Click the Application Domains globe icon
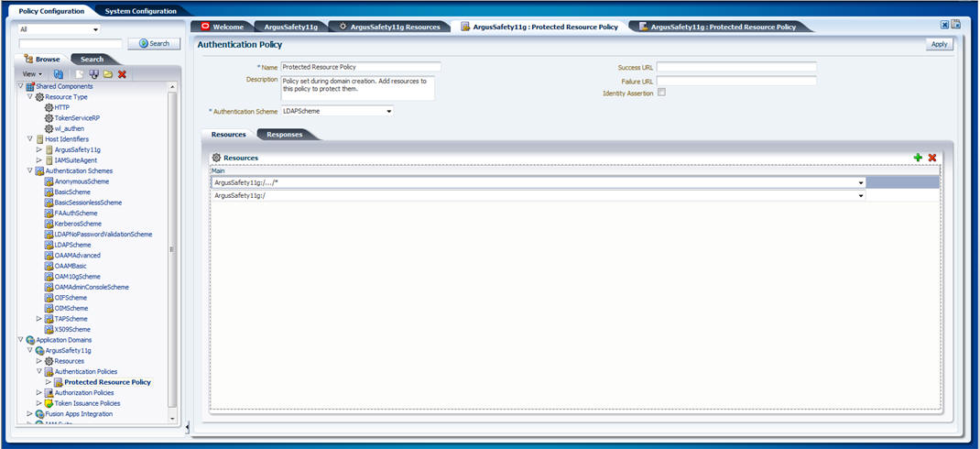The height and width of the screenshot is (449, 980). point(30,340)
